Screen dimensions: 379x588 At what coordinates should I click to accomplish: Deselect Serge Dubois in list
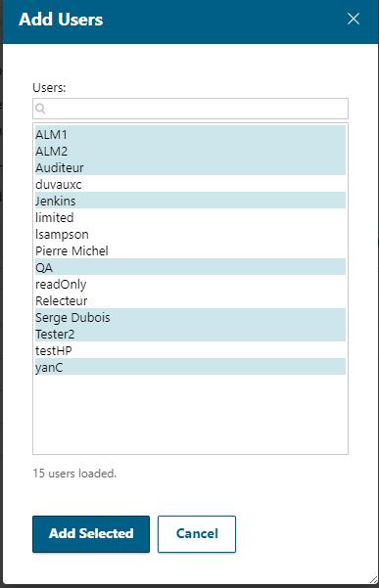click(x=190, y=317)
